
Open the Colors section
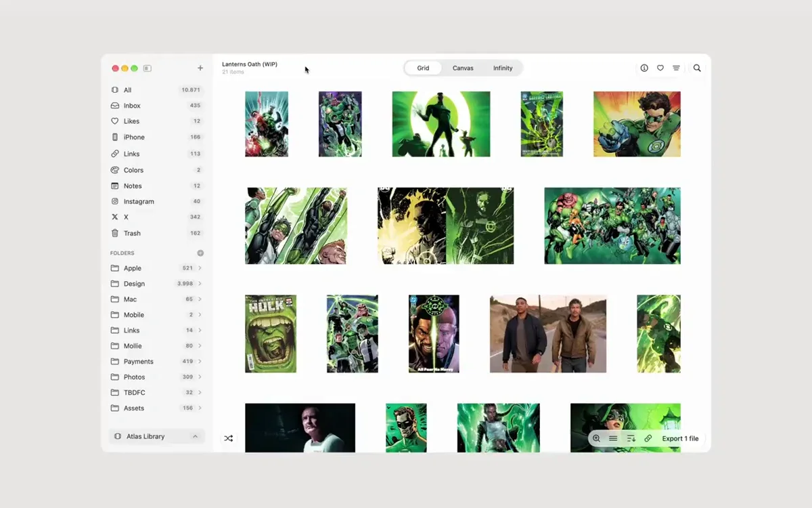coord(156,170)
